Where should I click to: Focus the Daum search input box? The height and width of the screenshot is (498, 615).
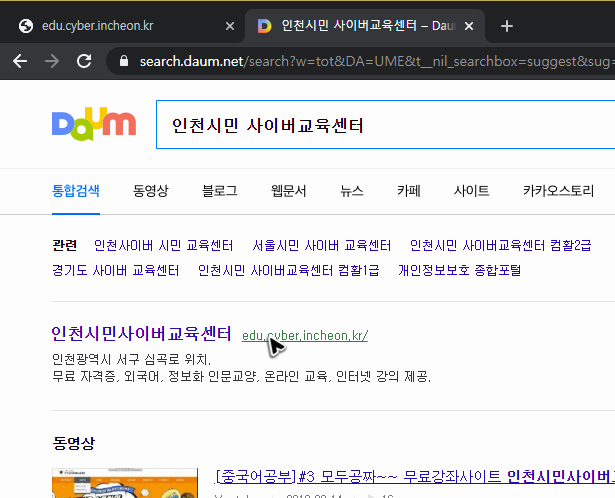point(385,125)
